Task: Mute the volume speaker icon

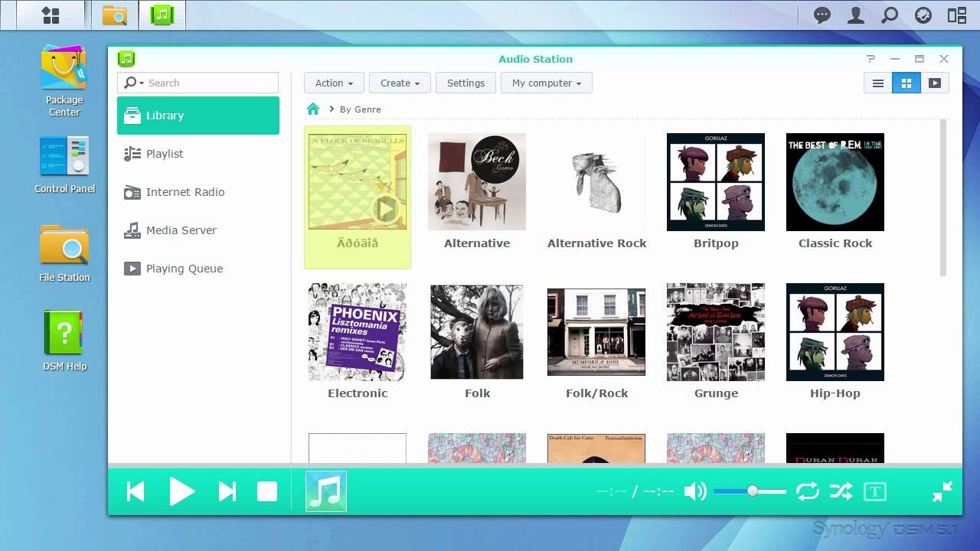Action: pos(694,491)
